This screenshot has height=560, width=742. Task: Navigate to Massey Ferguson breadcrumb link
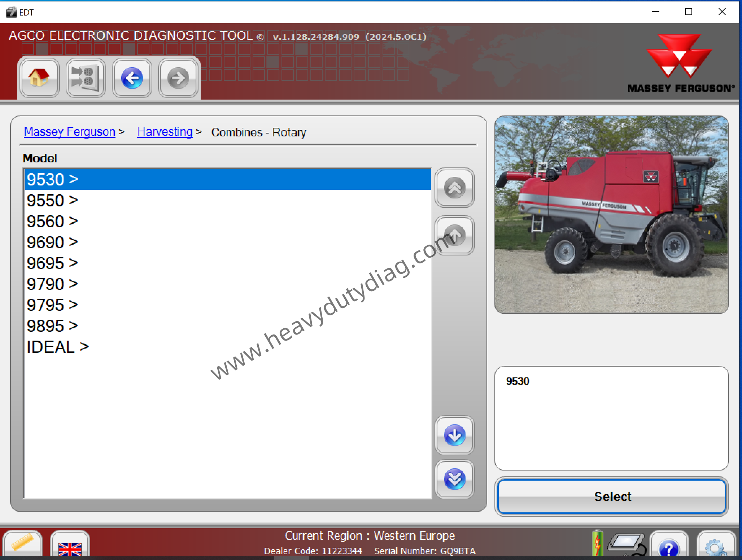(x=70, y=132)
